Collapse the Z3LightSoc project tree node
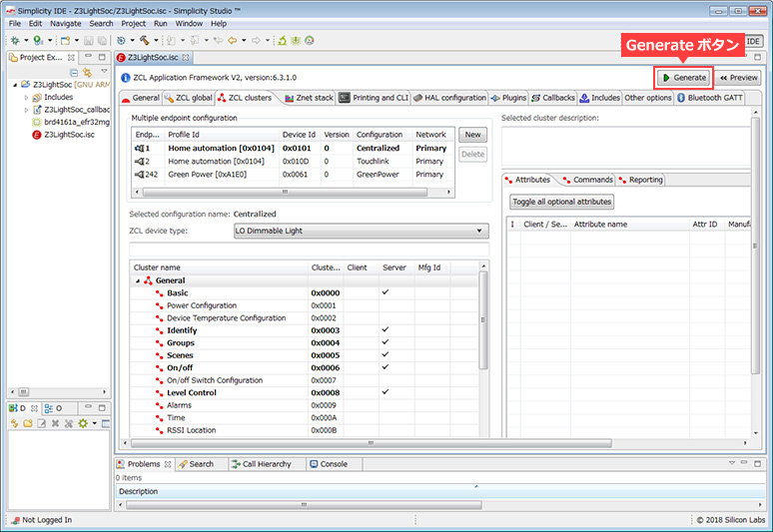Screen dimensions: 773x532 pyautogui.click(x=15, y=85)
